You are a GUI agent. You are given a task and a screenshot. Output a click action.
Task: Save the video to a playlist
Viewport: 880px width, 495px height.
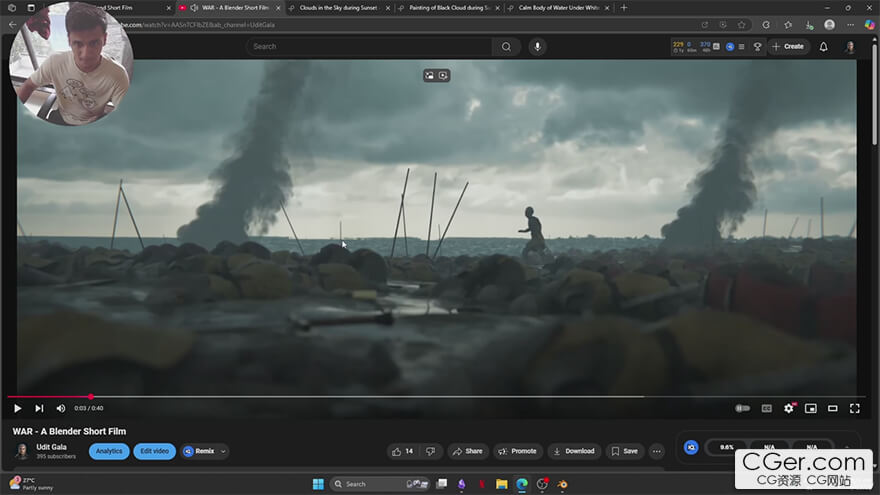pos(625,451)
